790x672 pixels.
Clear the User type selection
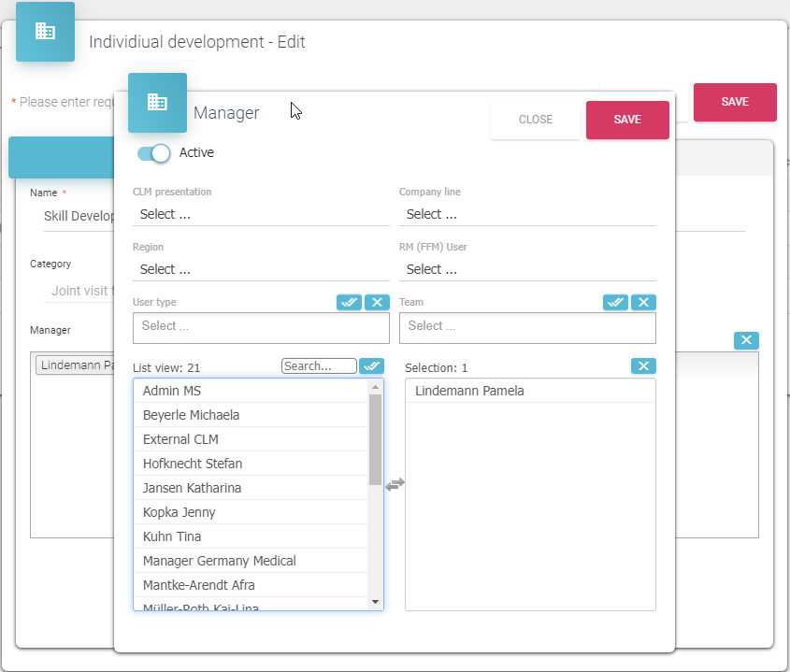pos(377,302)
